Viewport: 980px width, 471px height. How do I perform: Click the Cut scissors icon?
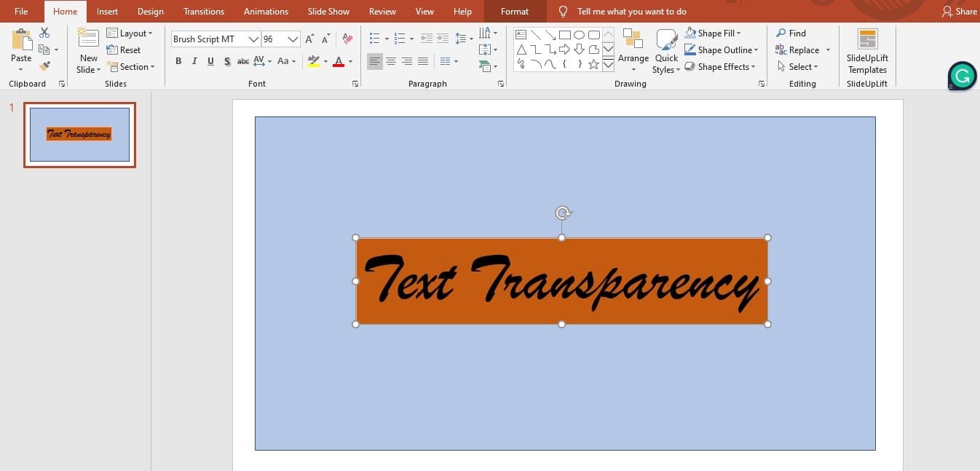click(x=44, y=33)
